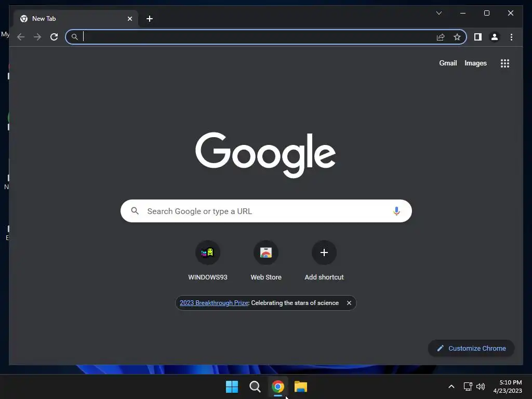
Task: Open Gmail link
Action: coord(448,63)
